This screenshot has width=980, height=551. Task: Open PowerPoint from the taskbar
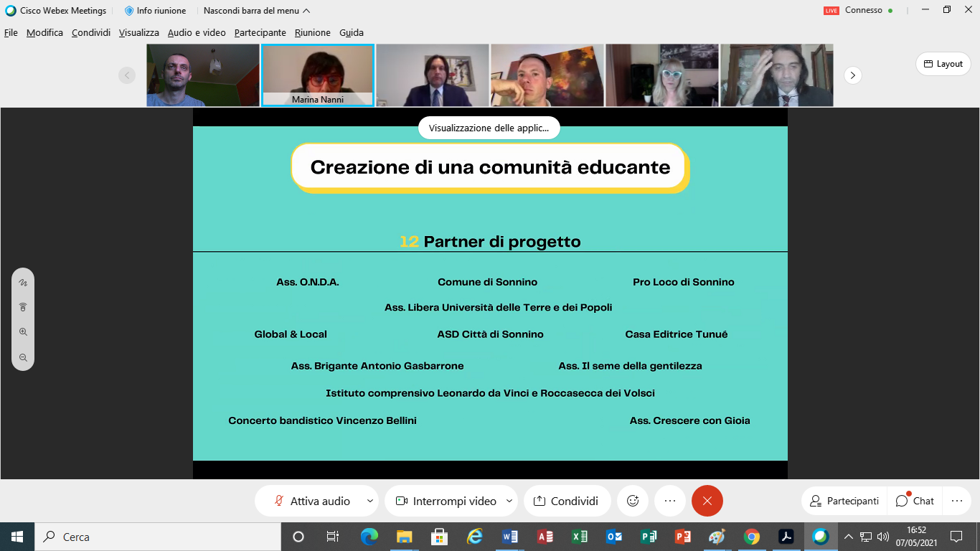click(x=682, y=537)
